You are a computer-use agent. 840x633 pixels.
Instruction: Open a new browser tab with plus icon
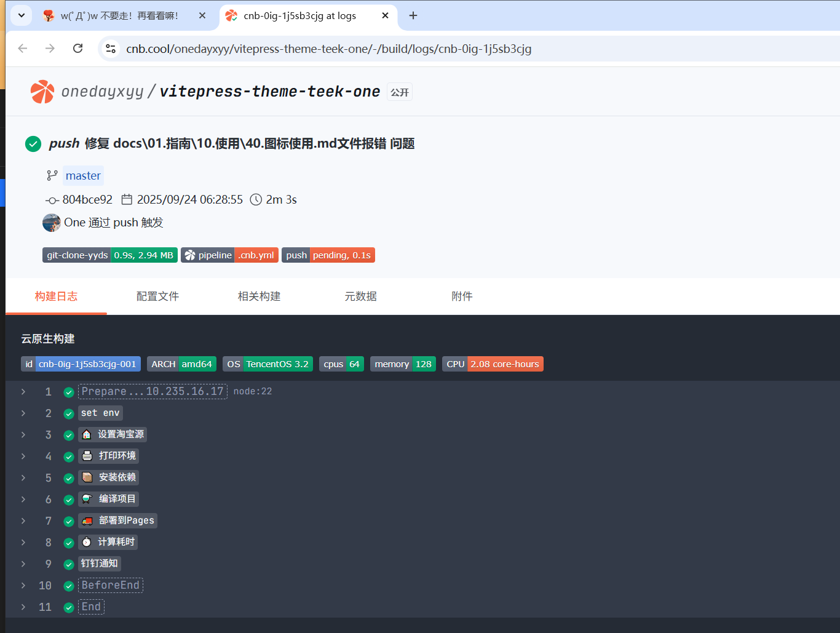coord(413,15)
